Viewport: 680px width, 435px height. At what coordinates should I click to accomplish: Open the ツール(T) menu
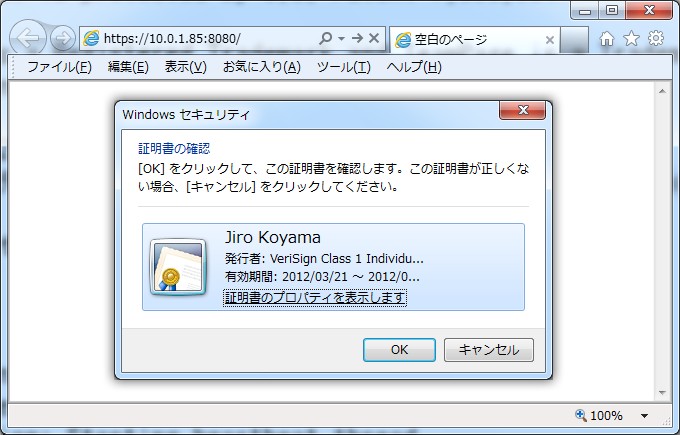(x=343, y=67)
